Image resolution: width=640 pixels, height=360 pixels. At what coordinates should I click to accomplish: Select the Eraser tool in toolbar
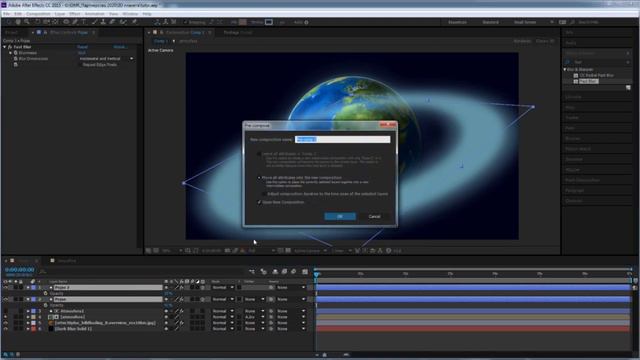(x=112, y=22)
